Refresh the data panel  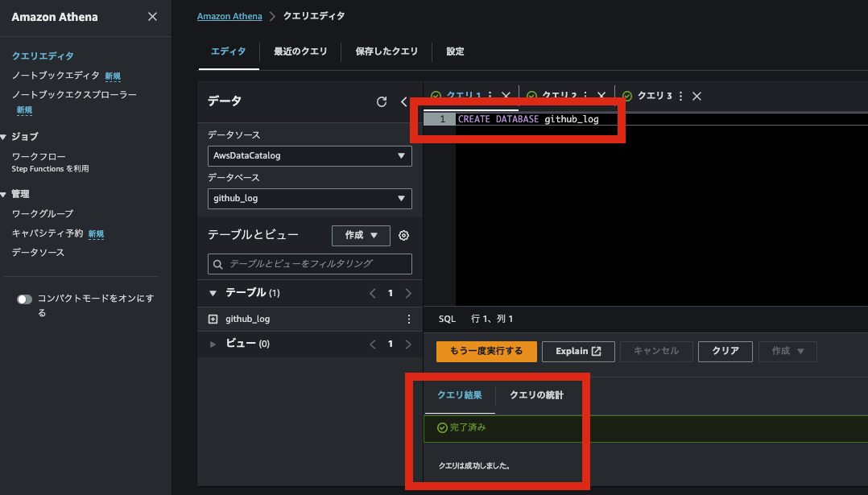[381, 101]
